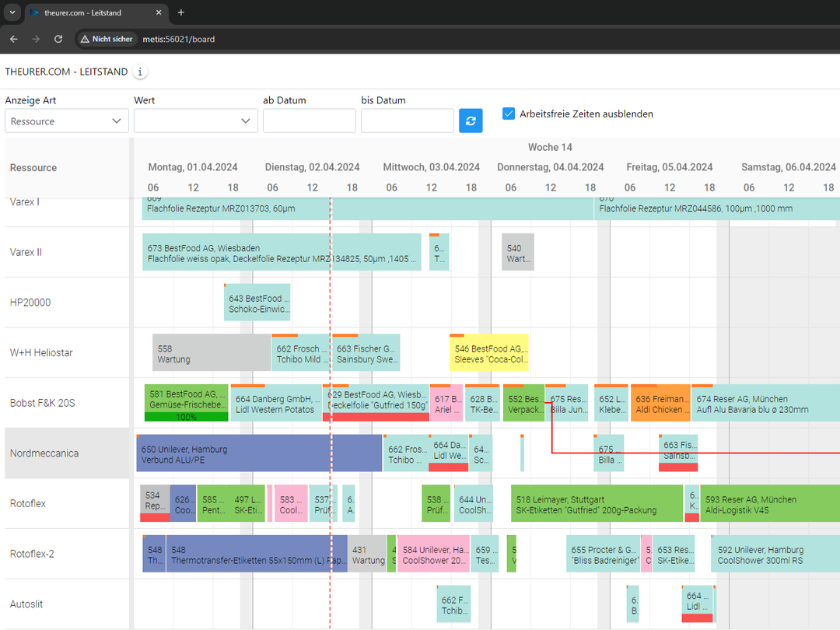This screenshot has height=630, width=840.
Task: Open job 653 Res... SK-Etike block
Action: click(674, 554)
